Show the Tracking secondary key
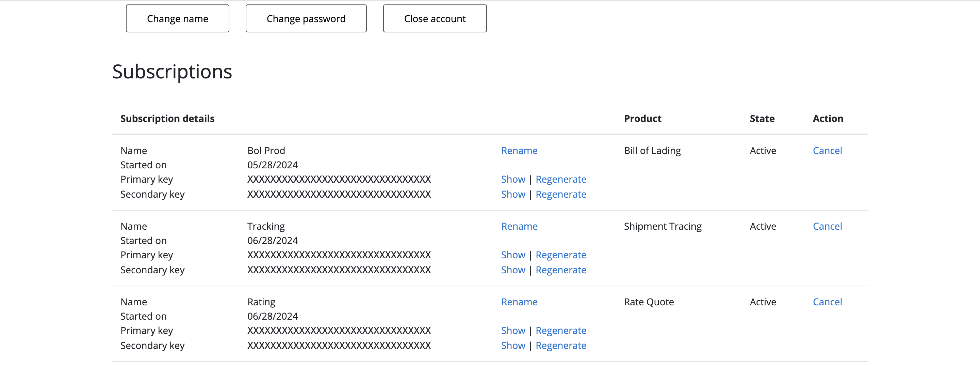This screenshot has width=980, height=366. point(513,270)
